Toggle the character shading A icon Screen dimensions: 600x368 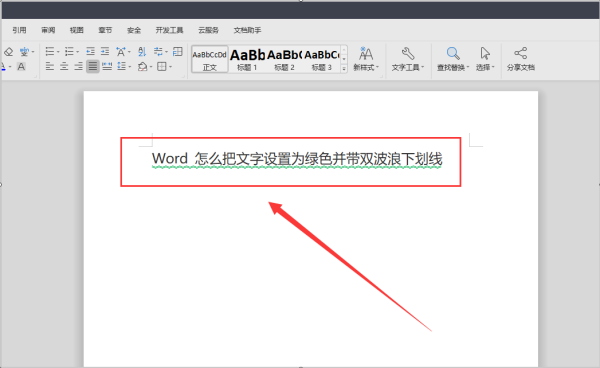pyautogui.click(x=21, y=67)
